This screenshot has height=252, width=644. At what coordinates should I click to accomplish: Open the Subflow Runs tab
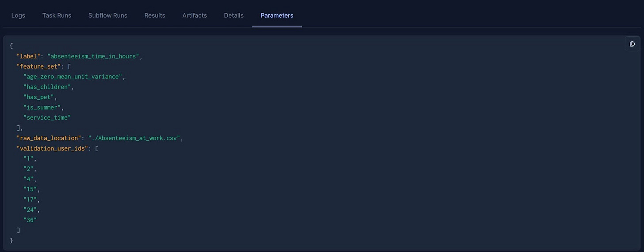coord(107,15)
